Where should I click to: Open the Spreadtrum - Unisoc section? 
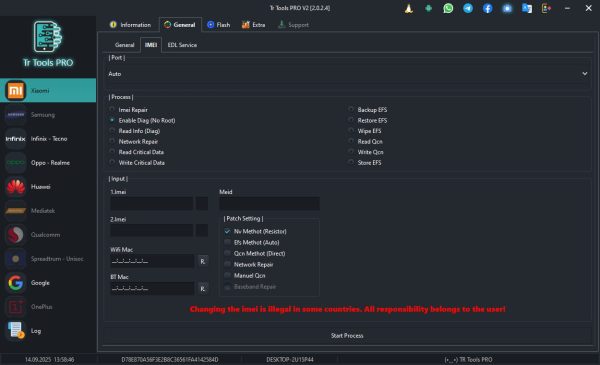(x=48, y=259)
